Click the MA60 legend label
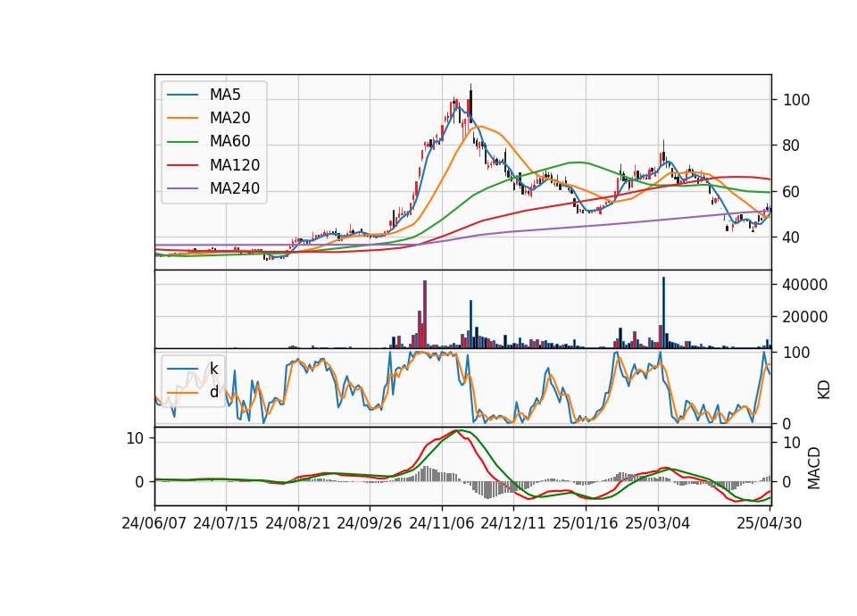 [229, 142]
